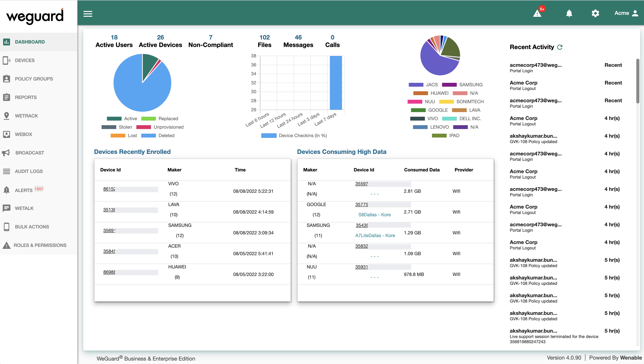
Task: Open Policy Groups in the sidebar
Action: click(34, 79)
